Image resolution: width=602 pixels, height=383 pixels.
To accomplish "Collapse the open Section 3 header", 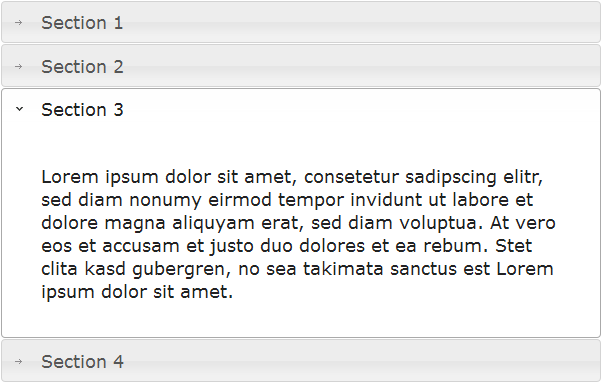I will [301, 110].
